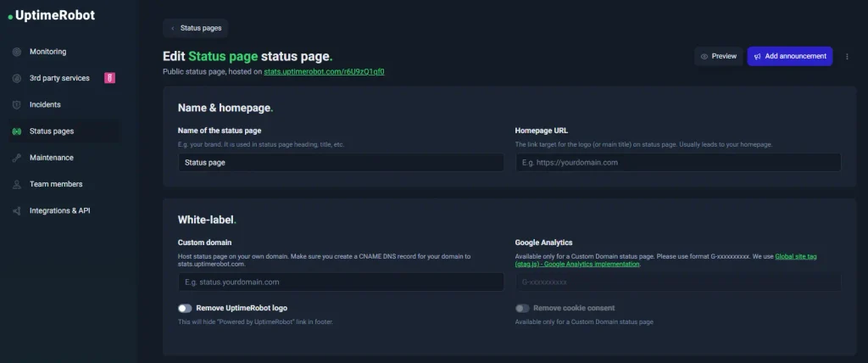Click the 'Custom domain' field label
The image size is (868, 363).
tap(205, 243)
